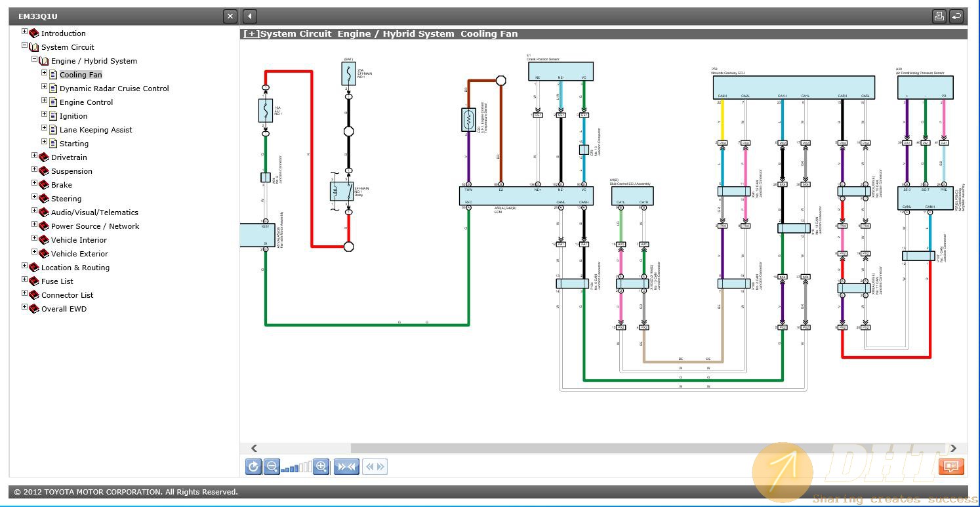
Task: Click the horizontal scrollbar left arrow
Action: (254, 448)
